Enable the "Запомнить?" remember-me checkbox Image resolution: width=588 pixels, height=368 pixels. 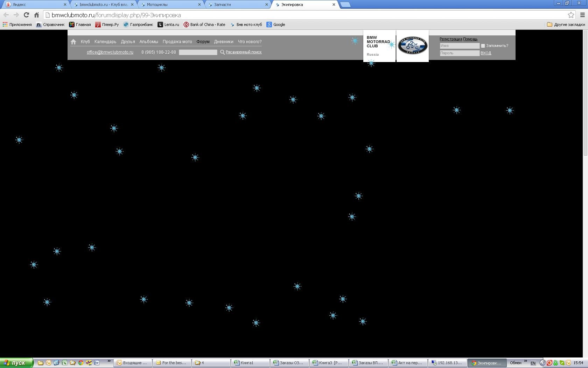[483, 46]
